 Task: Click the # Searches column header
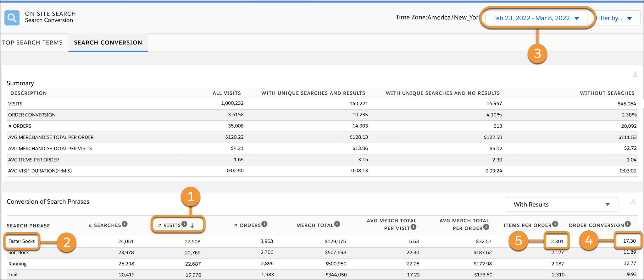pyautogui.click(x=105, y=225)
